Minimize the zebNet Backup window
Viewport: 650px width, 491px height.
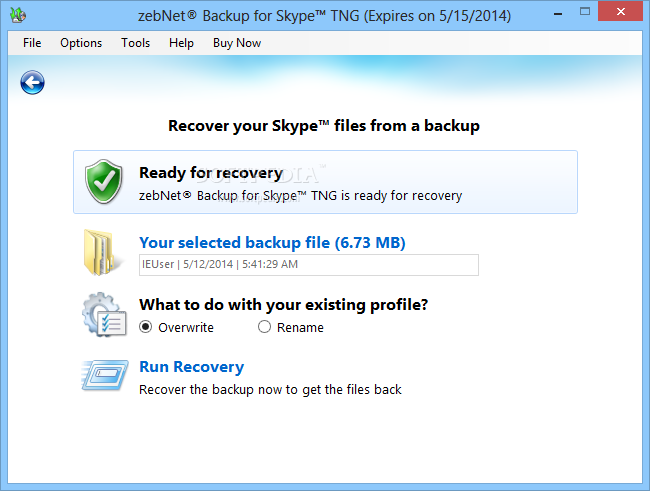pyautogui.click(x=558, y=13)
